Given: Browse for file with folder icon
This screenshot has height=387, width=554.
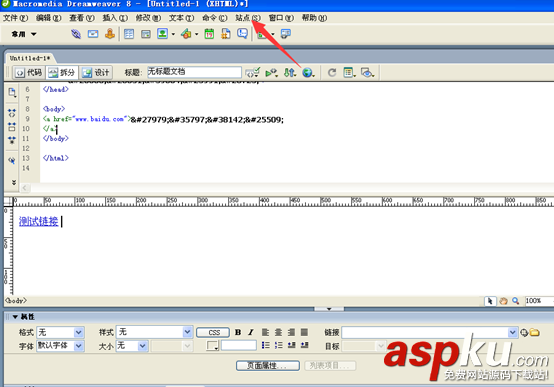Looking at the screenshot, I should [x=535, y=333].
